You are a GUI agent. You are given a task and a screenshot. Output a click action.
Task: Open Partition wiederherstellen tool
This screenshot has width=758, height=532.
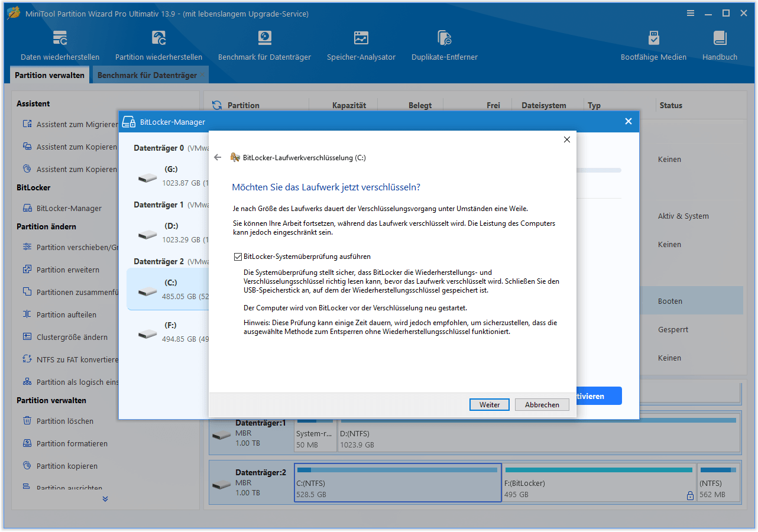[x=158, y=46]
